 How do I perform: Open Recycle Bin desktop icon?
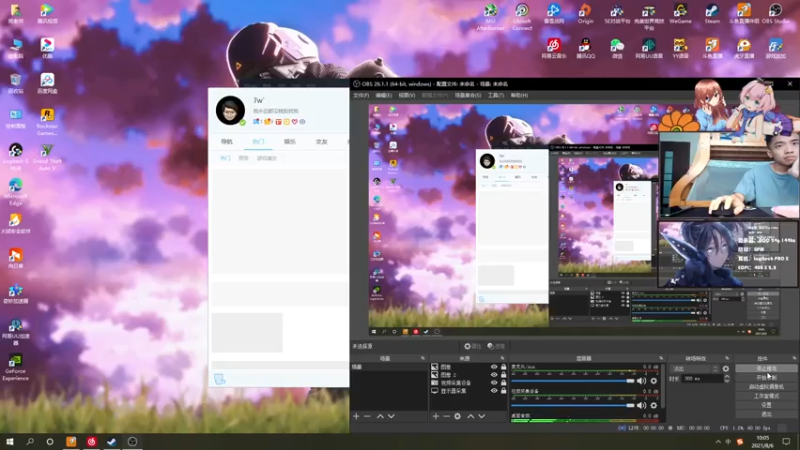[x=15, y=83]
